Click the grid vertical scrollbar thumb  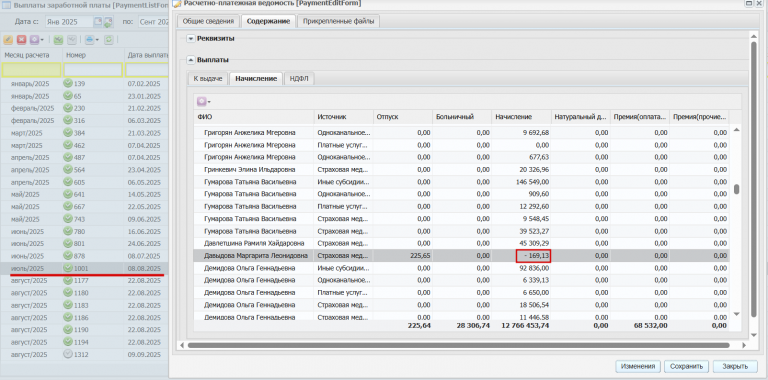click(x=736, y=189)
